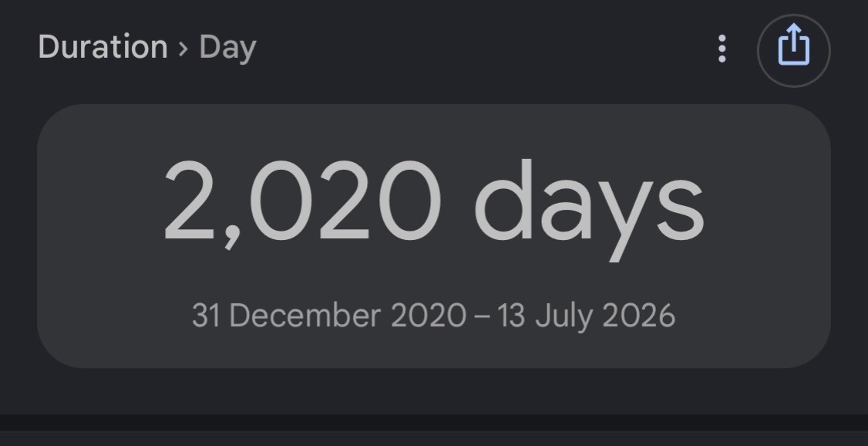Click the dash separating the two dates

[482, 317]
